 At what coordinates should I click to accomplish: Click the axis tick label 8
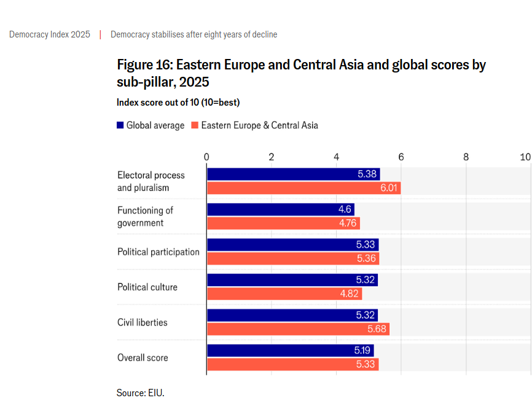pos(466,157)
